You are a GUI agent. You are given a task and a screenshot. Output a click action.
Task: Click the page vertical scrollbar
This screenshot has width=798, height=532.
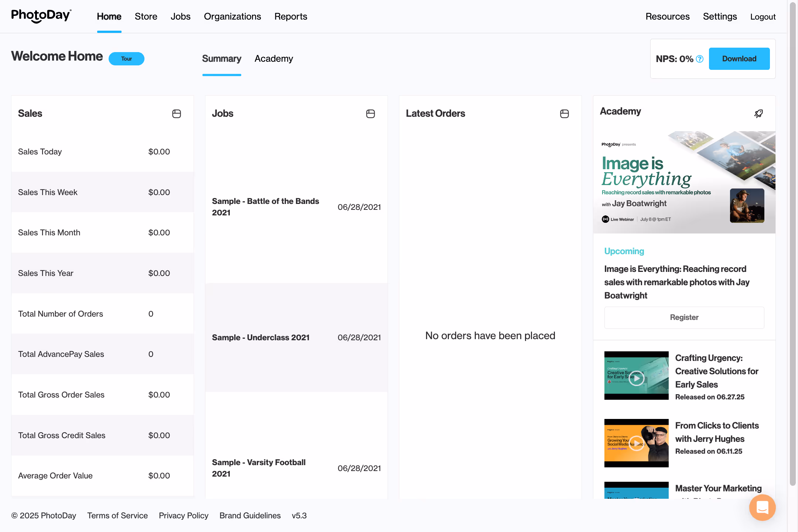(792, 244)
